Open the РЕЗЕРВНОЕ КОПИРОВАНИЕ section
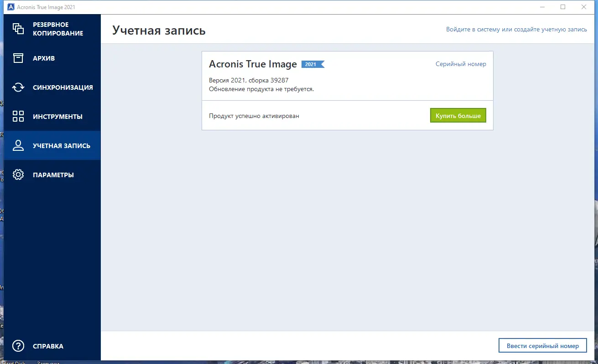 coord(52,29)
